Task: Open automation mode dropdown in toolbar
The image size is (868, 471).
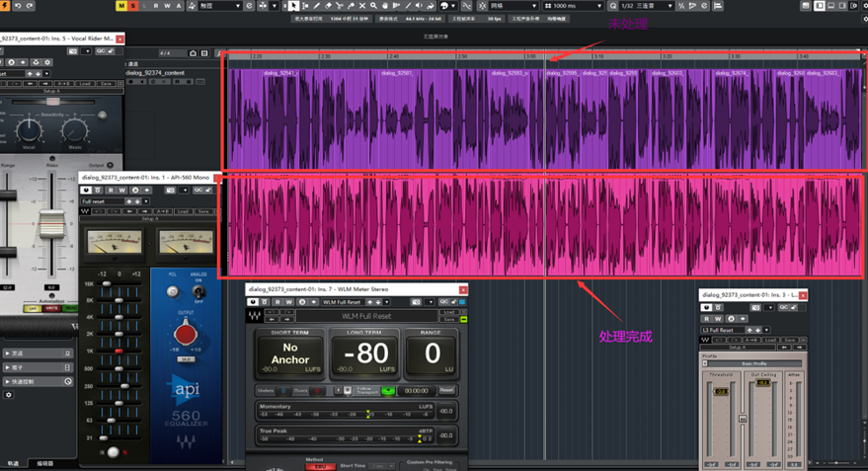Action: coord(237,6)
